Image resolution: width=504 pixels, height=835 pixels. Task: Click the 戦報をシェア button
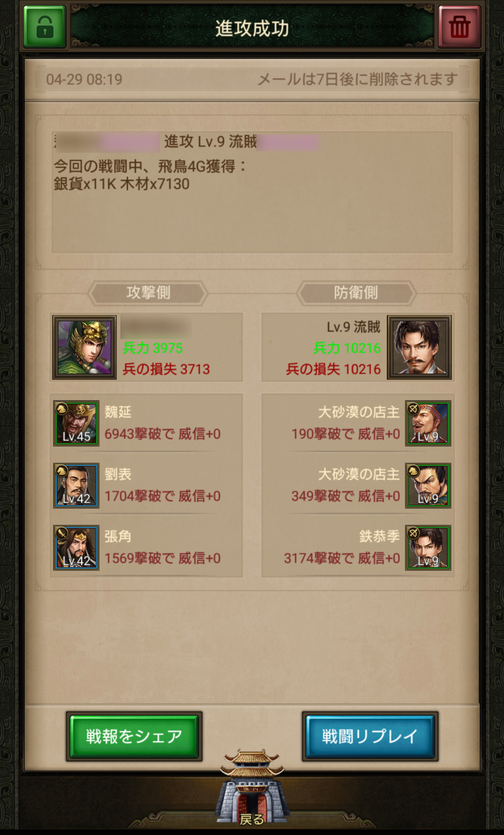[x=134, y=736]
